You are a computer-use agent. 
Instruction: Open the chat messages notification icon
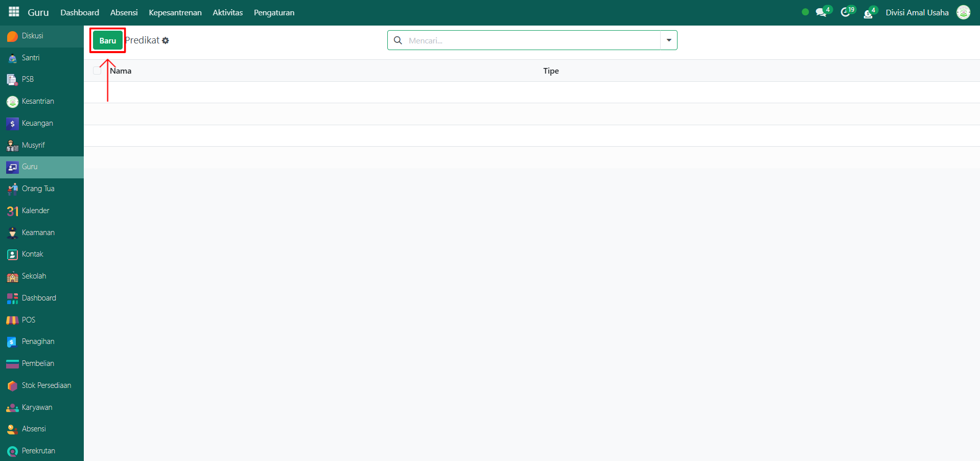tap(821, 12)
